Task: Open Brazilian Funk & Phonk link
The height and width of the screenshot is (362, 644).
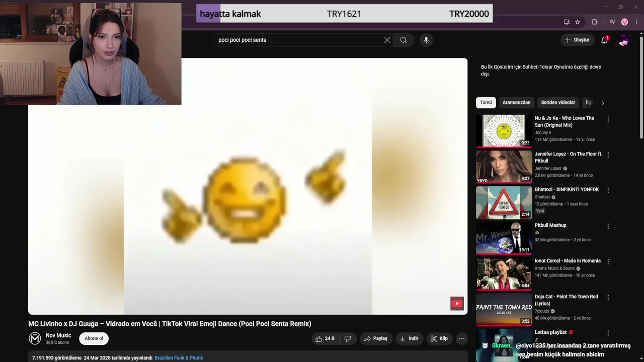Action: (x=179, y=358)
